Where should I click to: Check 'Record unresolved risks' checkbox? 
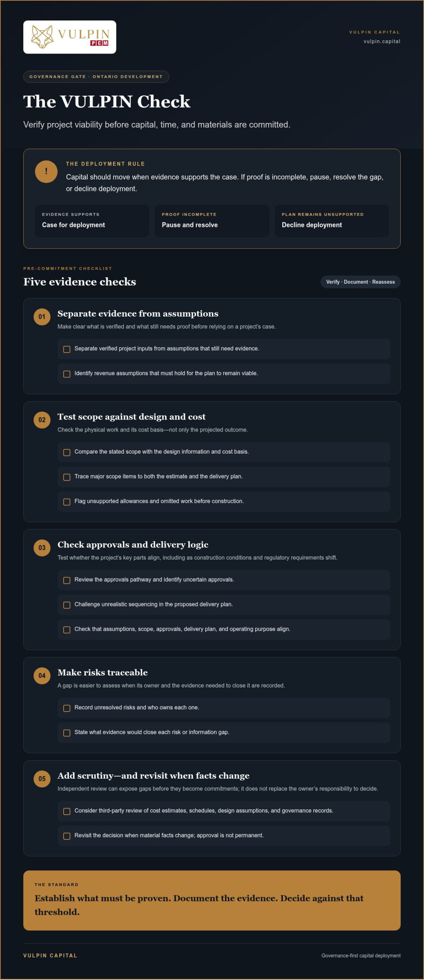coord(67,708)
